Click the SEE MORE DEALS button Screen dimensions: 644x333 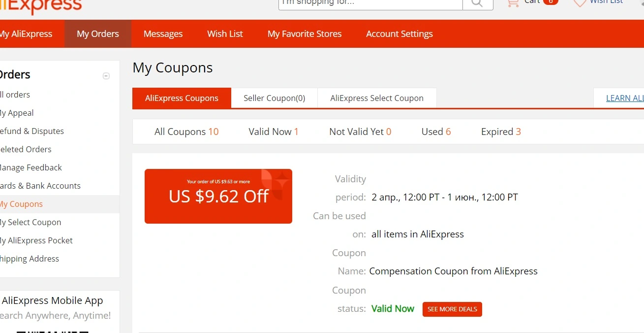pos(452,309)
